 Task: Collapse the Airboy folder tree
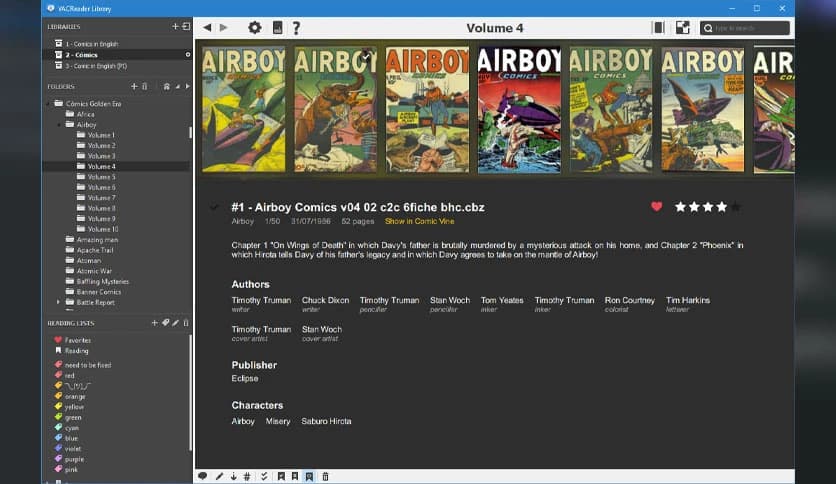click(59, 125)
